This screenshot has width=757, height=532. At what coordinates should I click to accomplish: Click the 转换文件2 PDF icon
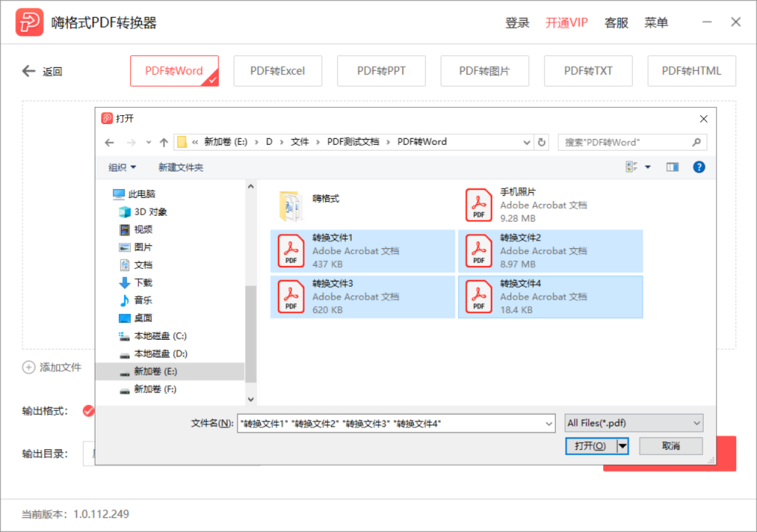478,250
